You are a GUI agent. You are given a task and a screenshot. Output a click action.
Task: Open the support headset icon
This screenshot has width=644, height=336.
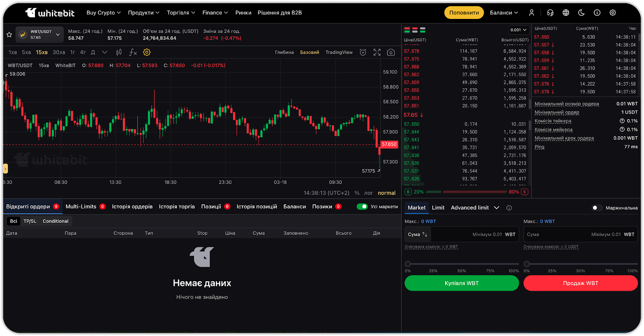(x=550, y=13)
